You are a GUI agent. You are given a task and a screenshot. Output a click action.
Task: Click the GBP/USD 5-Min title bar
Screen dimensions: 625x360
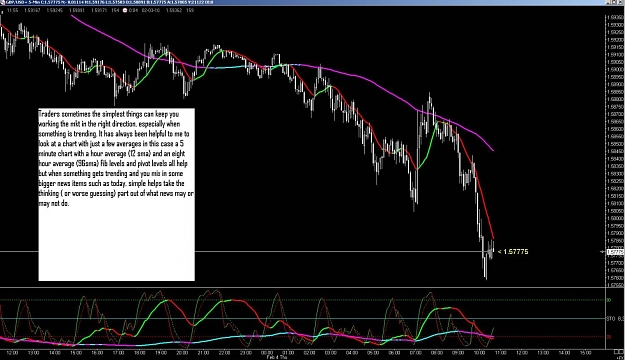303,2
